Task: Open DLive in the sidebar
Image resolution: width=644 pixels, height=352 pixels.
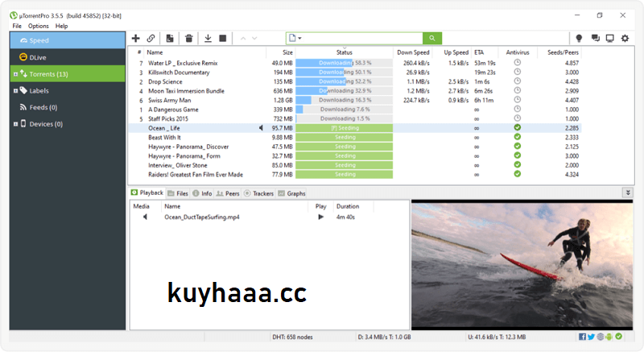Action: [x=68, y=57]
